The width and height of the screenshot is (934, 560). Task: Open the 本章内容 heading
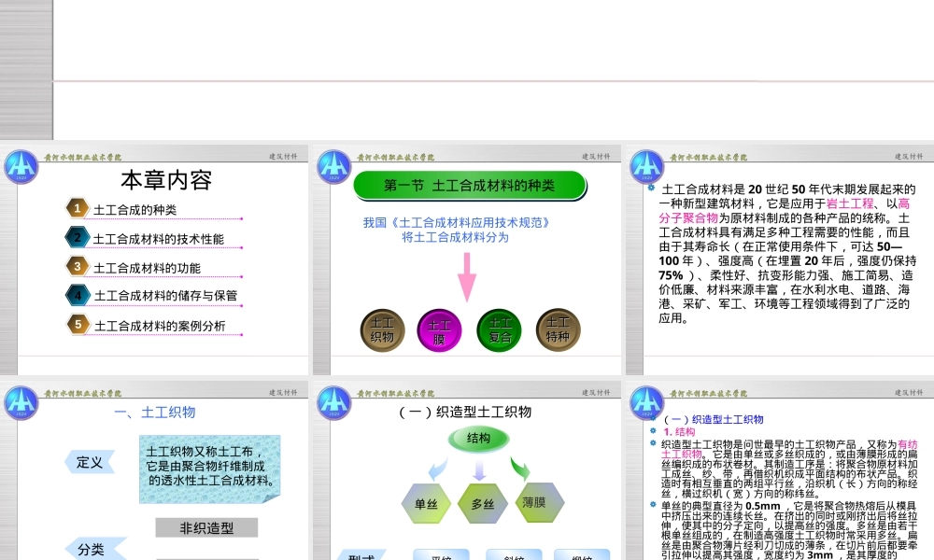[166, 180]
